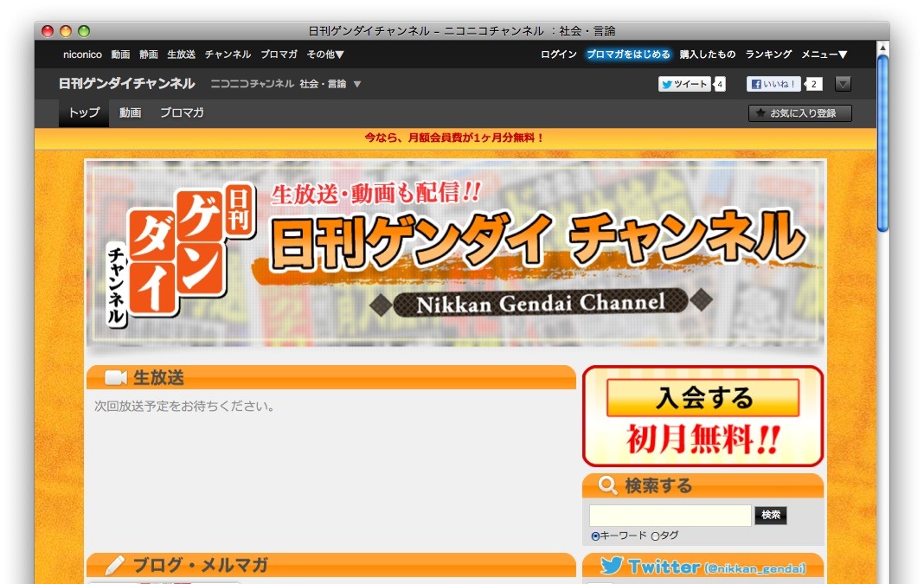Screen dimensions: 924x584
Task: Open ブロマガ in top navigation bar
Action: point(279,55)
